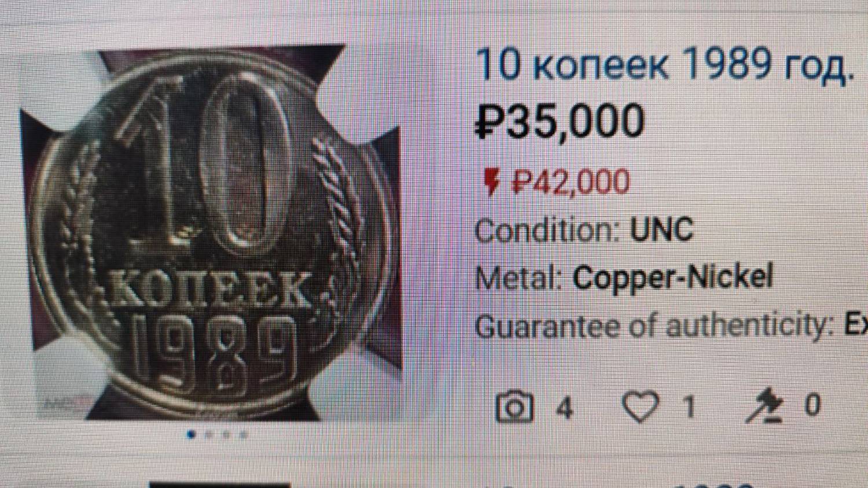Open the 10 копеек 1989 listing title
This screenshot has width=868, height=488.
665,65
